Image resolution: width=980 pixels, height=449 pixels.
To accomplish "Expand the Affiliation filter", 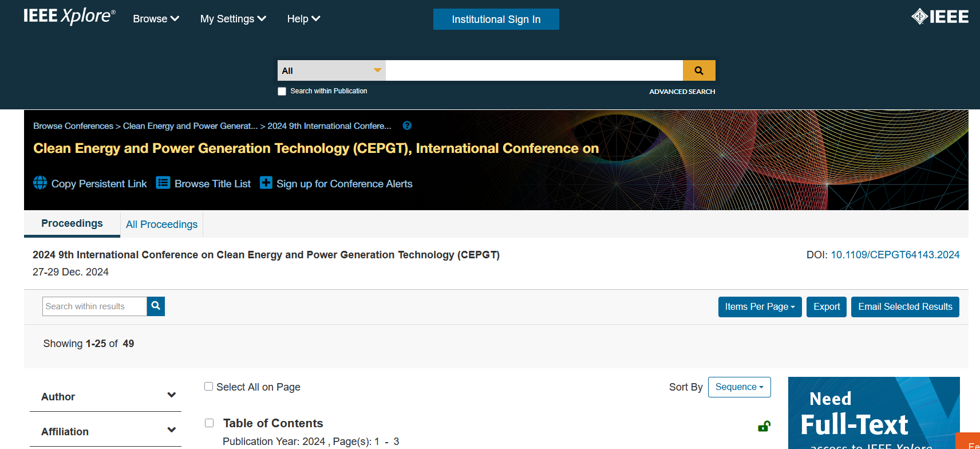I will tap(105, 431).
